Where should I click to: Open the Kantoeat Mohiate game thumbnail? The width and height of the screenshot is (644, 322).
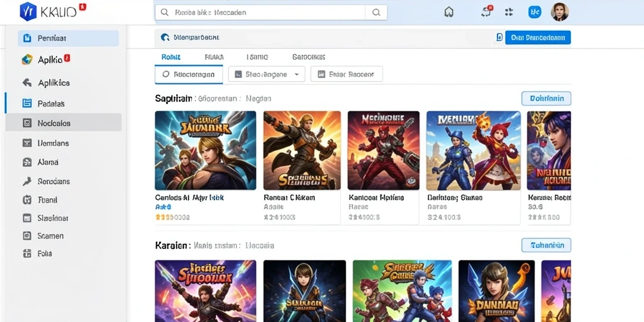pos(383,150)
